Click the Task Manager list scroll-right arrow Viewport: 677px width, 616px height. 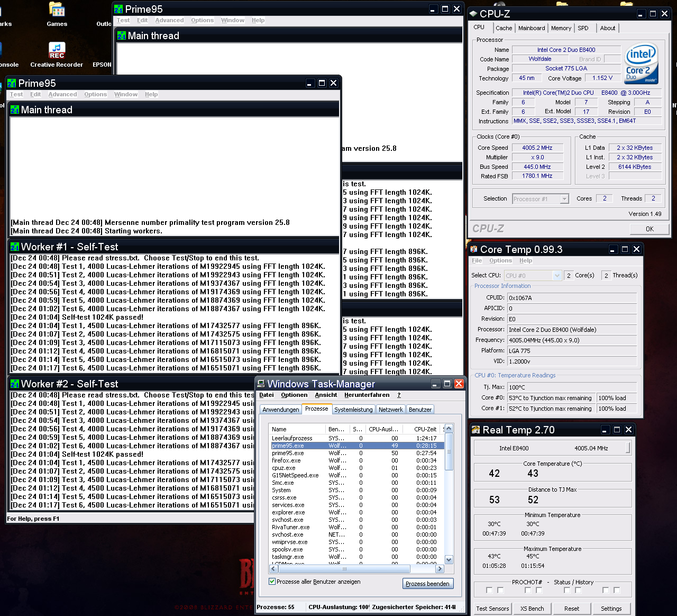pos(440,569)
